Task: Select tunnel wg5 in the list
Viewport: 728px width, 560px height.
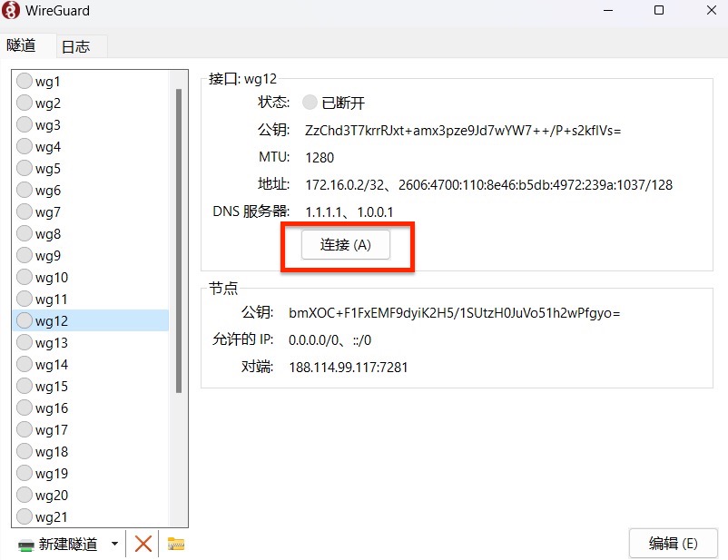Action: coord(48,169)
